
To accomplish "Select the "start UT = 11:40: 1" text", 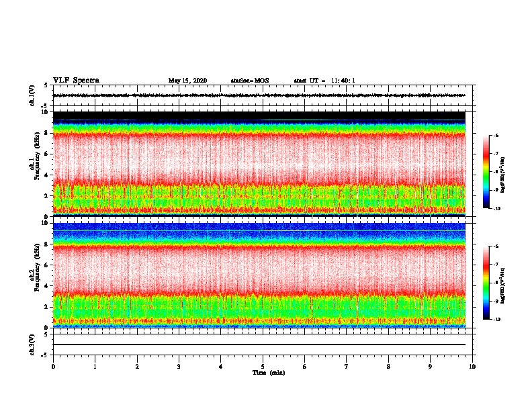I will click(324, 81).
